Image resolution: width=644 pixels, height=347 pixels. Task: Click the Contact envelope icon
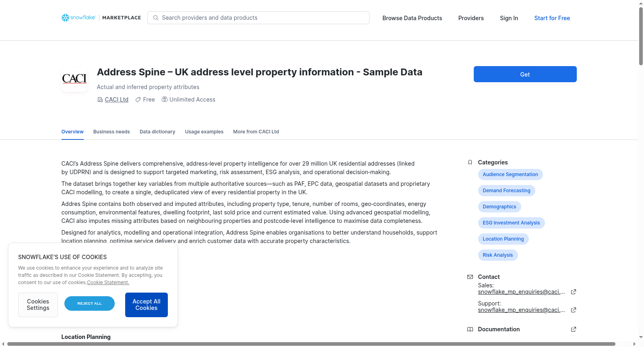tap(470, 277)
